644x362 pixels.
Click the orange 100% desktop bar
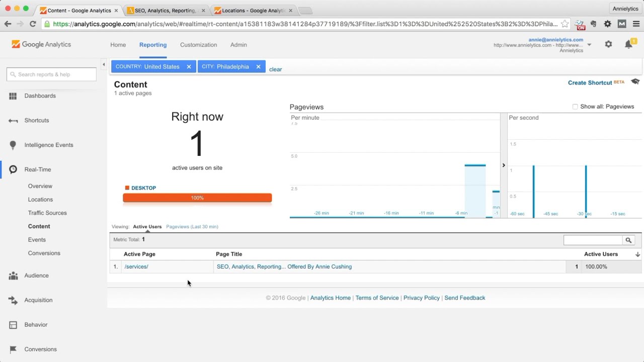click(197, 198)
